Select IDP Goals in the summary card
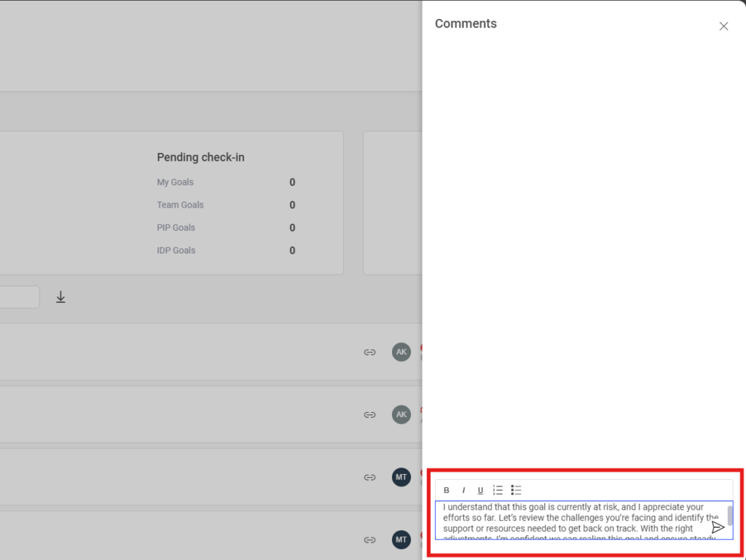 pyautogui.click(x=176, y=250)
